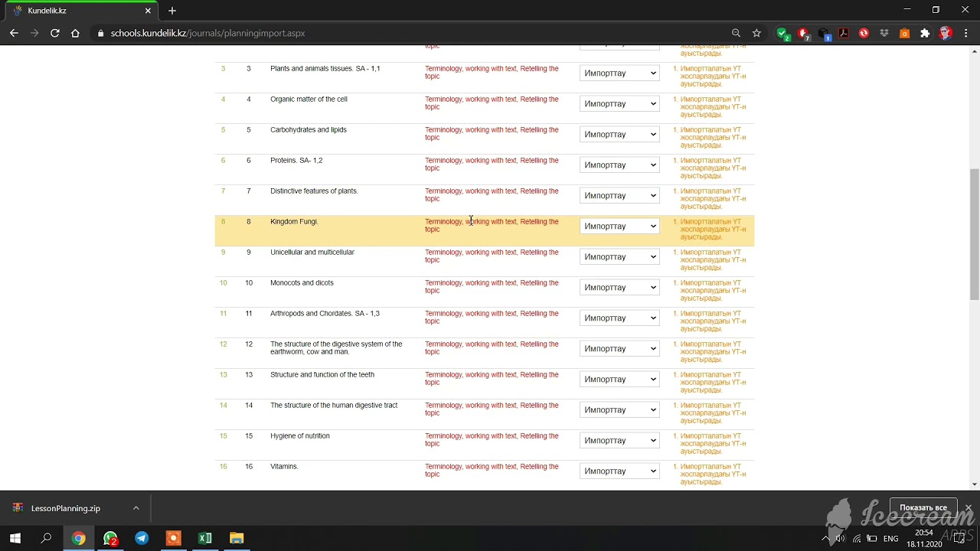Open the Chrome profile avatar
The height and width of the screenshot is (551, 980).
coord(946,33)
